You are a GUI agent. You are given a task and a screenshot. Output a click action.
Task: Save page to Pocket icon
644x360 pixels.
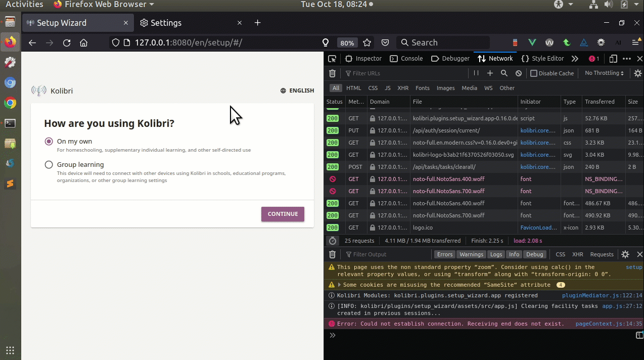pyautogui.click(x=385, y=43)
